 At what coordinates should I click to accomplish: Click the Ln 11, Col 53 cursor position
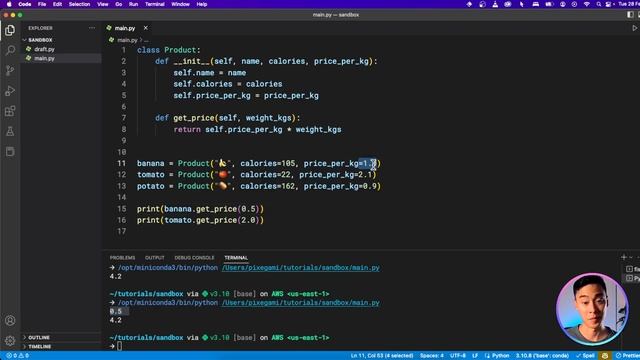(382, 356)
